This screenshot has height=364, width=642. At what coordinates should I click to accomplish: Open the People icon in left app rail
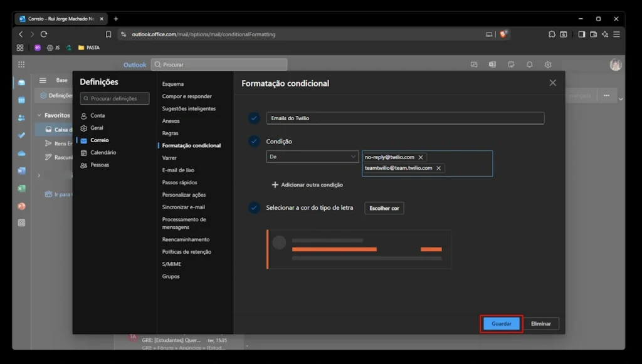21,118
